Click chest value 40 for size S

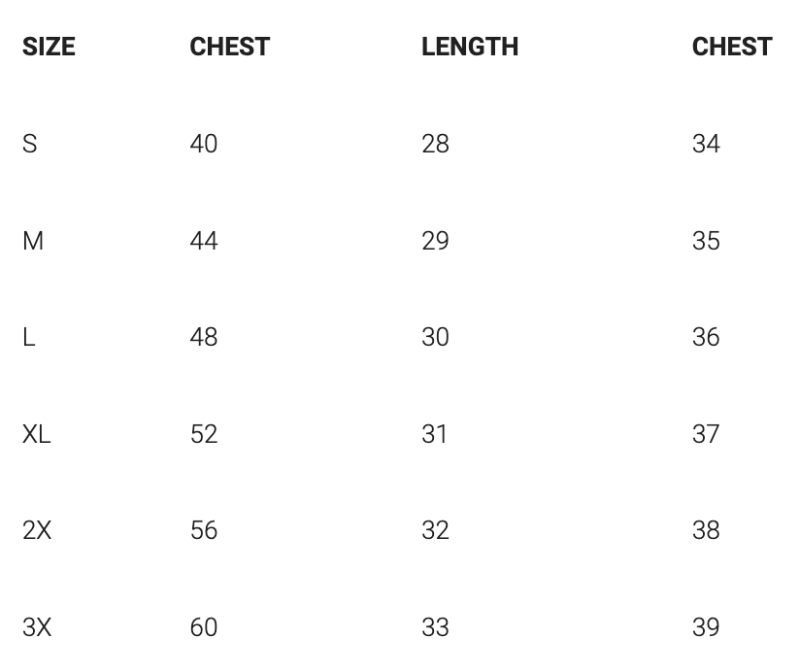pos(204,144)
